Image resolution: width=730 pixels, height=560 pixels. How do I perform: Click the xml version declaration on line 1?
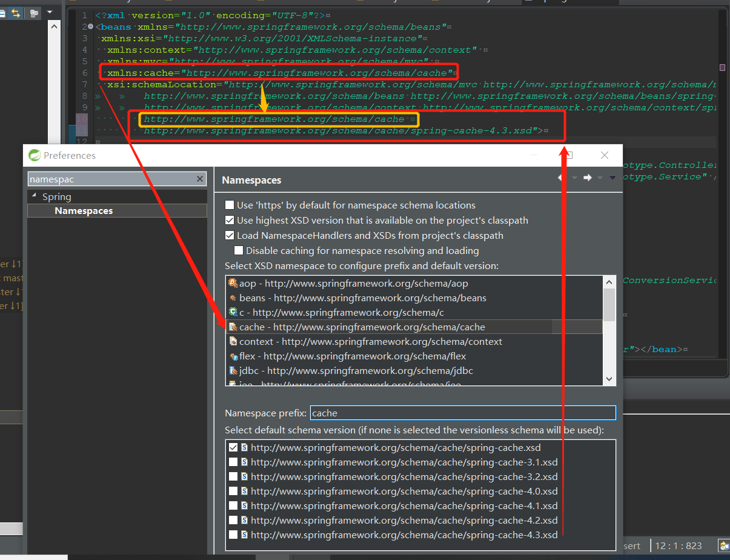[210, 15]
